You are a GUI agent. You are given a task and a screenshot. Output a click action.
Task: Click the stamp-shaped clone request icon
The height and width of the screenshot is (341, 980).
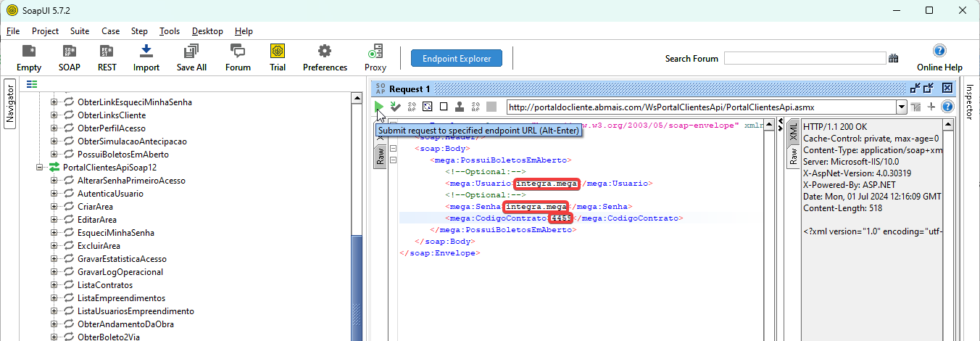[x=459, y=107]
